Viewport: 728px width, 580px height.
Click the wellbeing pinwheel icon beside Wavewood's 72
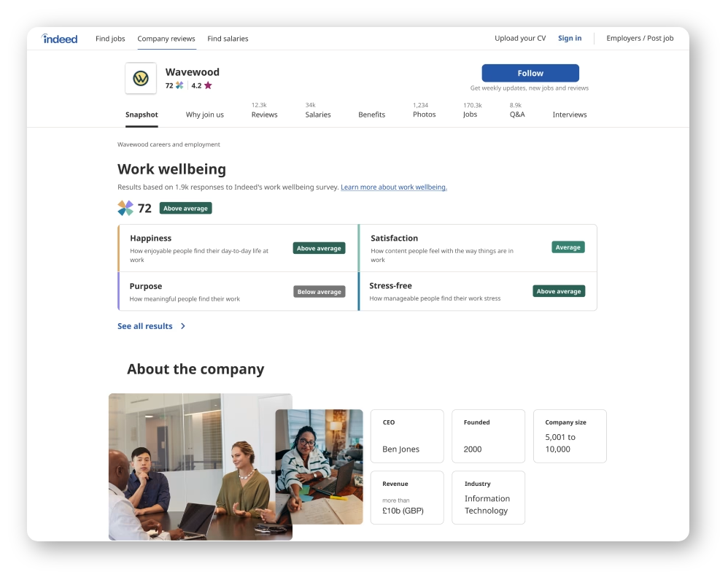(179, 85)
